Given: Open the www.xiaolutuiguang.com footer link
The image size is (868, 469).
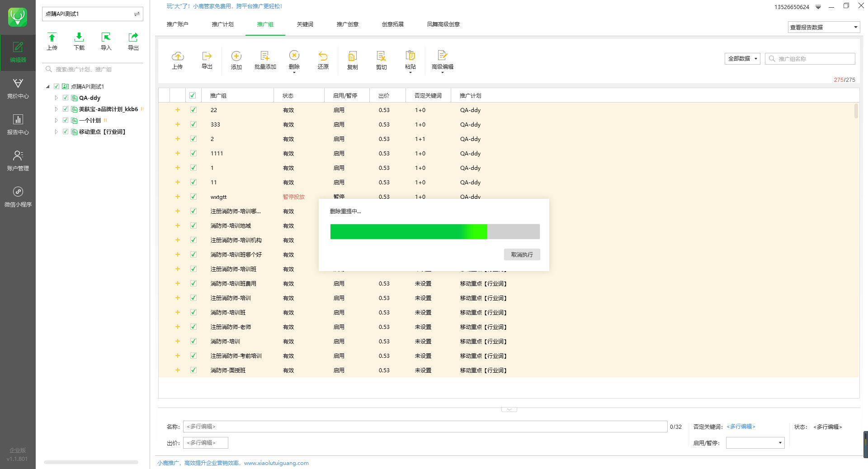Looking at the screenshot, I should pos(276,463).
